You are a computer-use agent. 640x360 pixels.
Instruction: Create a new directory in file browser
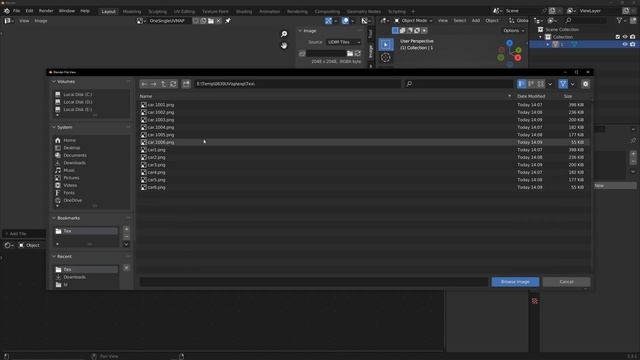click(186, 84)
